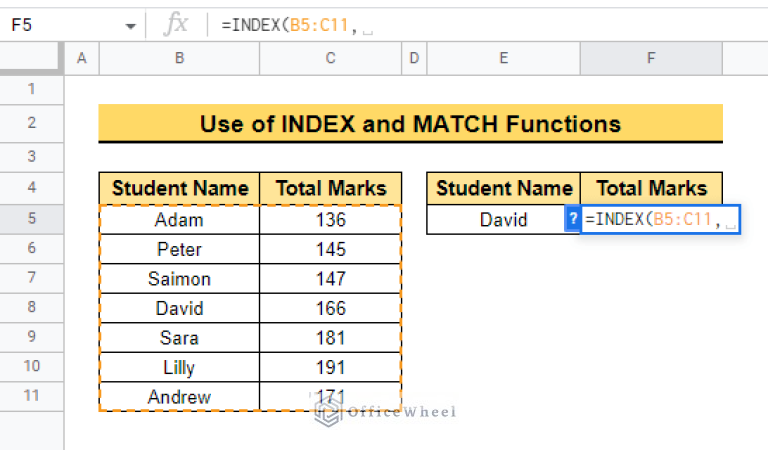Select the David lookup cell in column E
The height and width of the screenshot is (450, 768).
[x=503, y=219]
